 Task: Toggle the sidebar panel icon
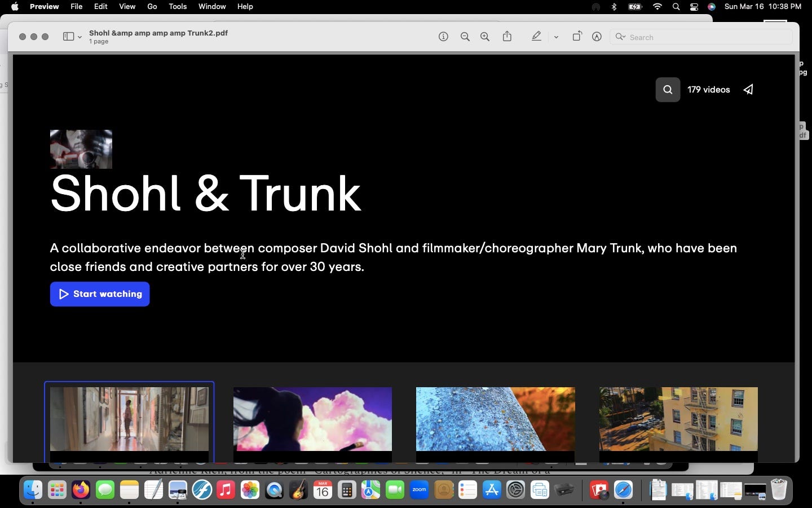point(68,37)
